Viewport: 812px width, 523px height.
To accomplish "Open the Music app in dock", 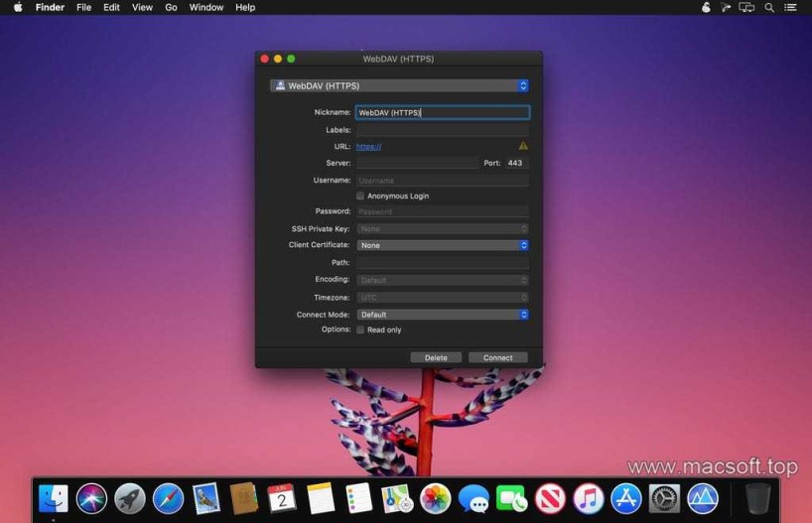I will click(x=589, y=498).
